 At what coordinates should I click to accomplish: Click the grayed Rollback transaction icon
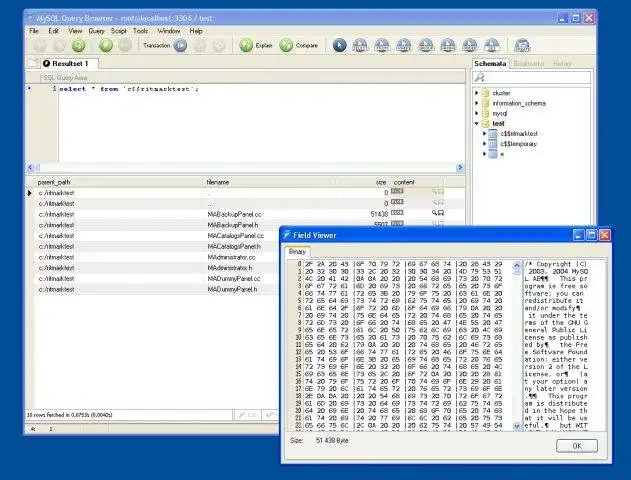point(219,46)
